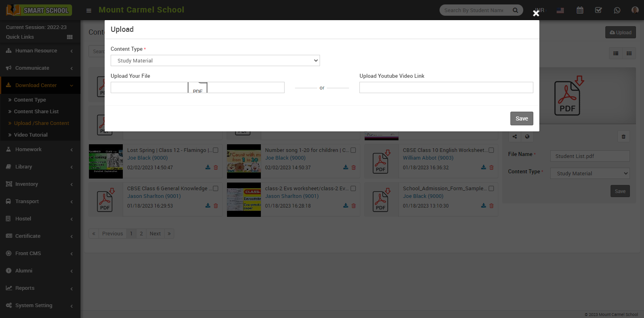Open Content Share List menu item

pos(36,112)
